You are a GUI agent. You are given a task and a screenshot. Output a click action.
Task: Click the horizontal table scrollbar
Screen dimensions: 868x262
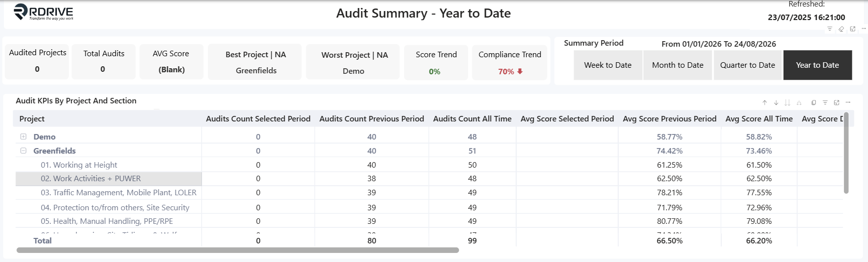click(x=238, y=250)
